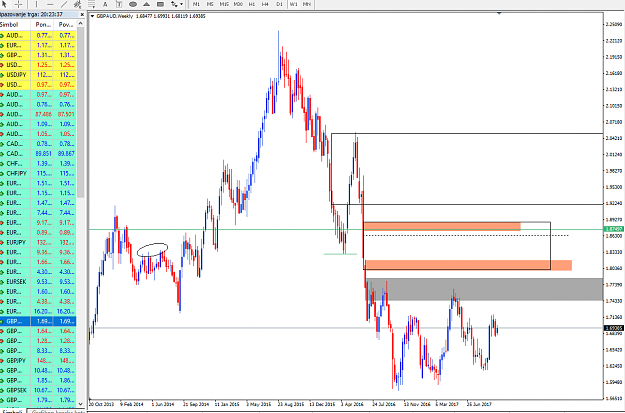Switch chart to H1 timeframe

tap(252, 4)
